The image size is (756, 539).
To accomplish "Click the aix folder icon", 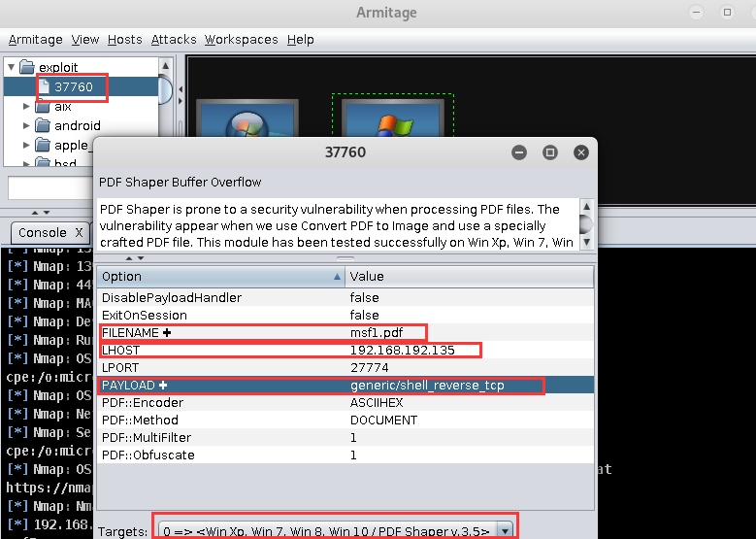I will tap(43, 106).
